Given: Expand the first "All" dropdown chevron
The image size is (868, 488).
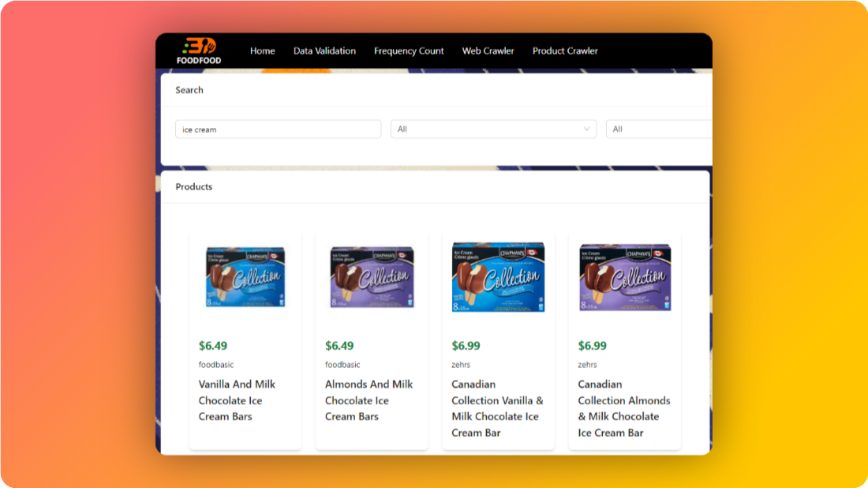Looking at the screenshot, I should 586,130.
